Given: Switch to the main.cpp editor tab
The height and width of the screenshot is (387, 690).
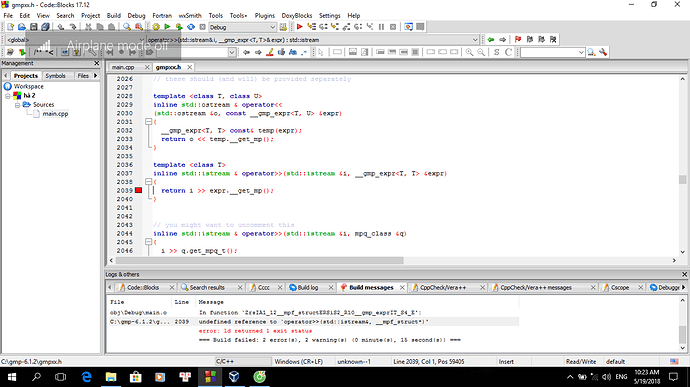Looking at the screenshot, I should coord(123,67).
